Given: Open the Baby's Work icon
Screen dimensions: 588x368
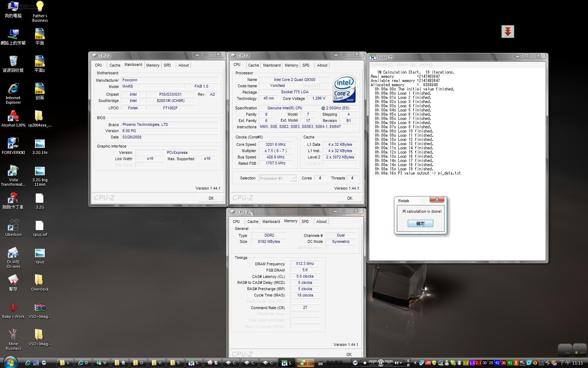Looking at the screenshot, I should (x=13, y=310).
